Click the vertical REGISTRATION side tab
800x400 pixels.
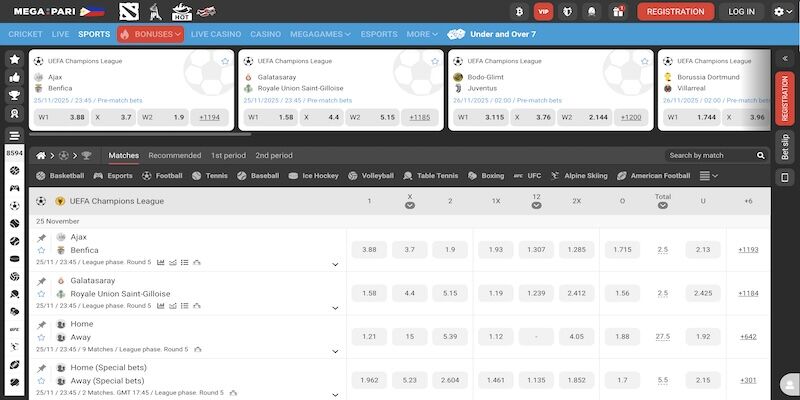tap(785, 98)
